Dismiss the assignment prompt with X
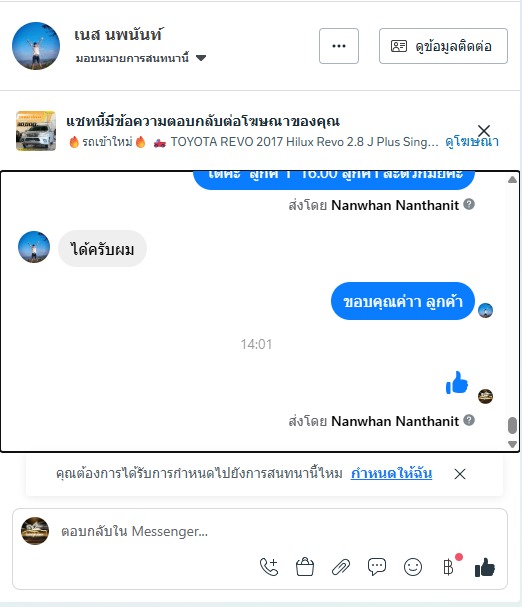Viewport: 522px width, 607px height. [460, 474]
